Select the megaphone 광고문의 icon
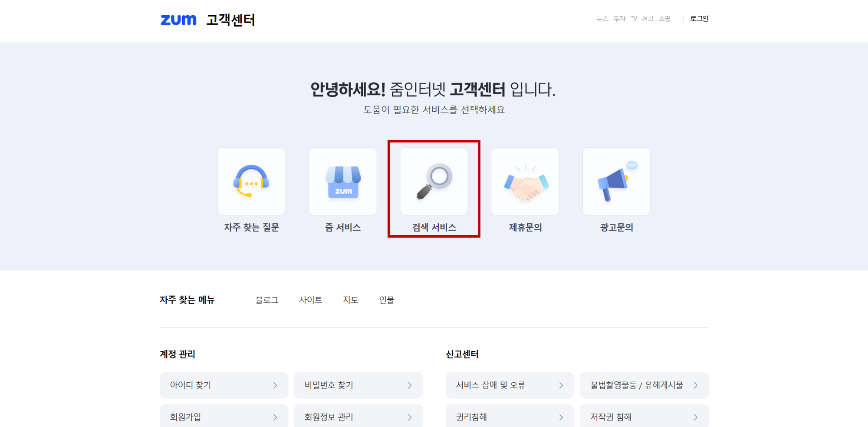868x427 pixels. click(x=616, y=182)
